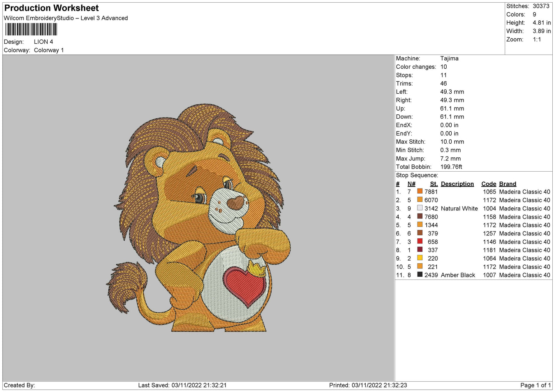Click the Color changes value '10'
This screenshot has height=392, width=555.
[x=444, y=67]
